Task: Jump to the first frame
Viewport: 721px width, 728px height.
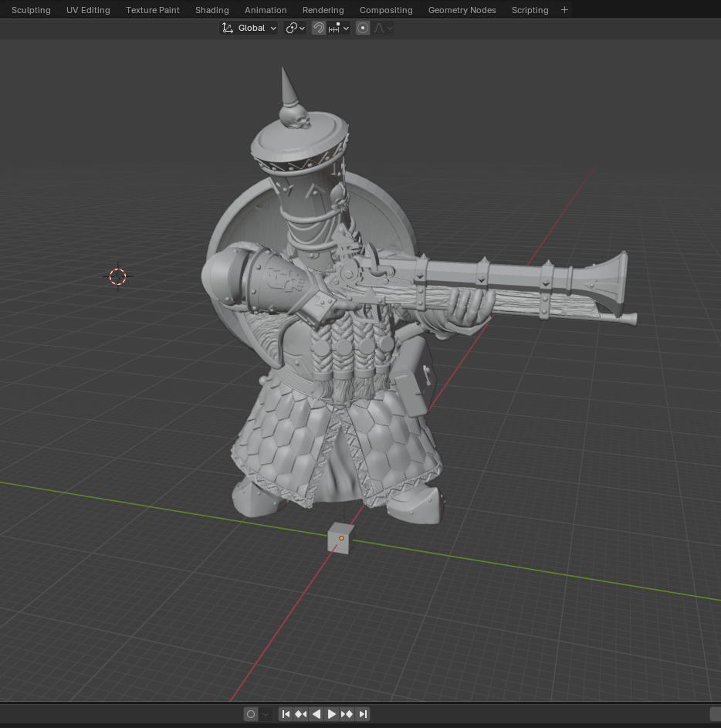Action: tap(286, 714)
